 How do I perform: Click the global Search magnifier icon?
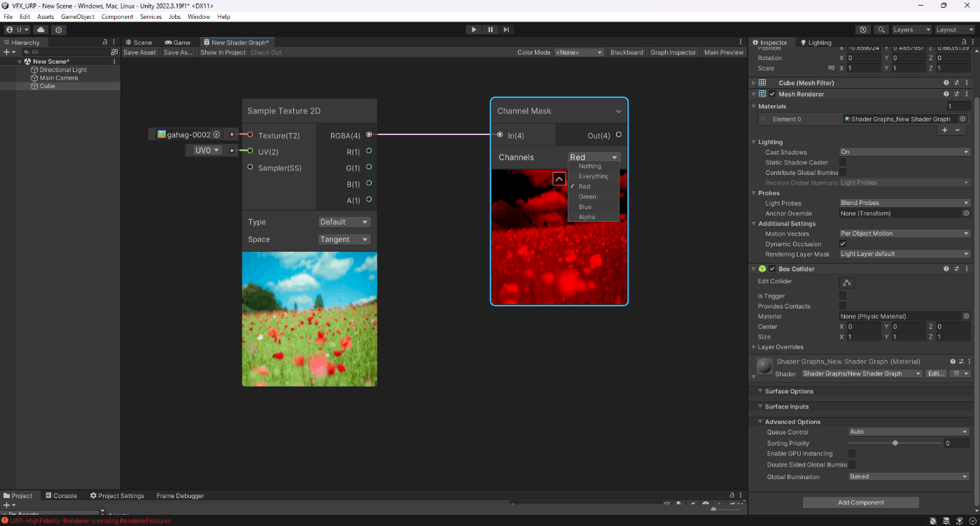881,29
